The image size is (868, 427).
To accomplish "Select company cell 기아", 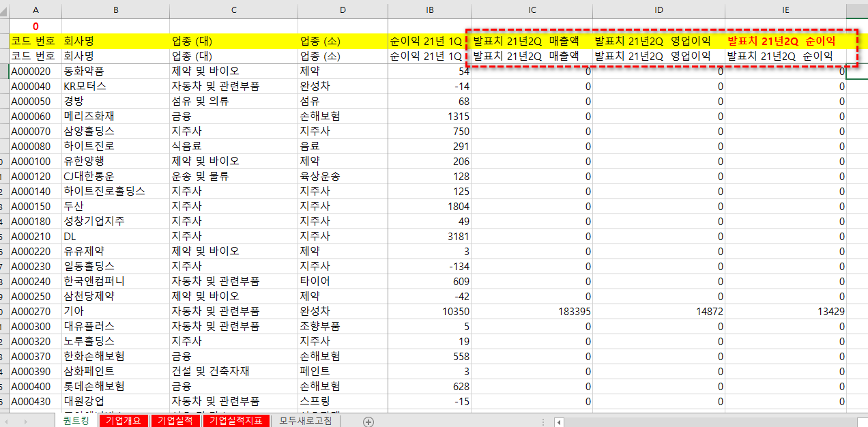I will tap(115, 311).
